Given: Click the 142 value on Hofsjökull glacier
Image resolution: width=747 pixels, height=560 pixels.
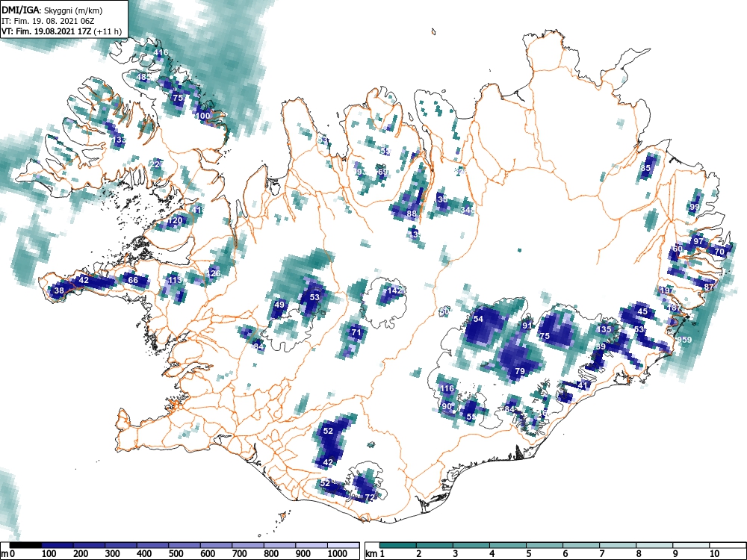Looking at the screenshot, I should 395,290.
